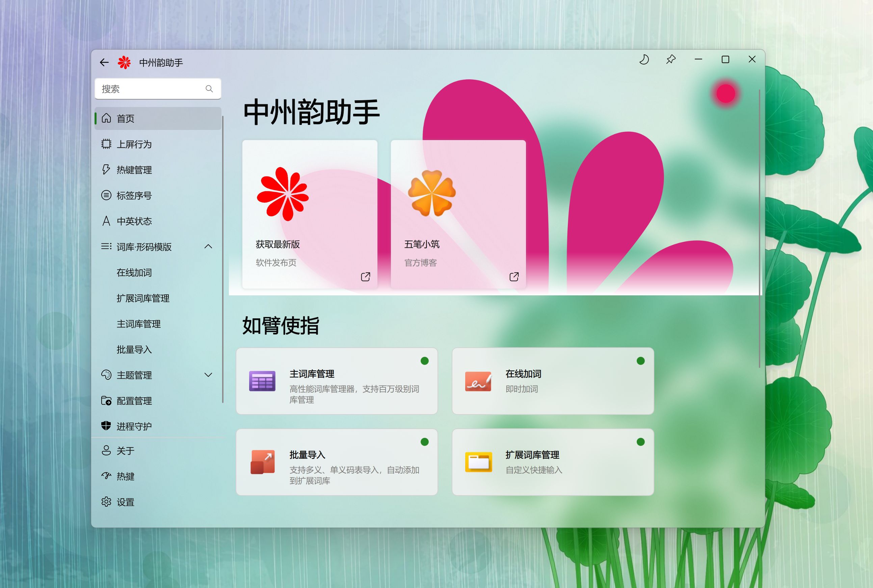Click the 中英状态 letter-A icon
Screen dimensions: 873x588
pos(106,221)
